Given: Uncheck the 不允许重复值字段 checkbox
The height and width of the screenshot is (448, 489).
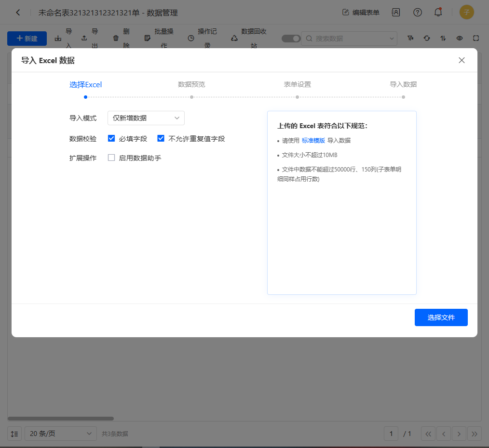Looking at the screenshot, I should click(x=161, y=139).
